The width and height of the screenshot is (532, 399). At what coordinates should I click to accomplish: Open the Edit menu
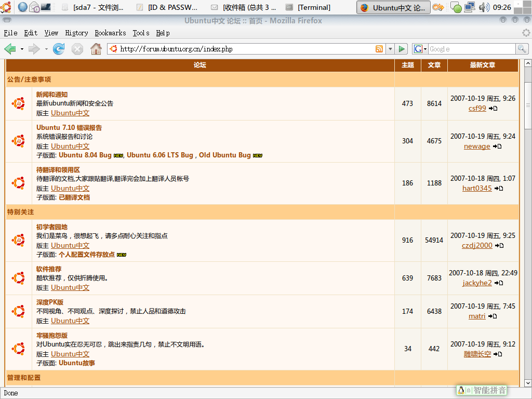click(31, 33)
